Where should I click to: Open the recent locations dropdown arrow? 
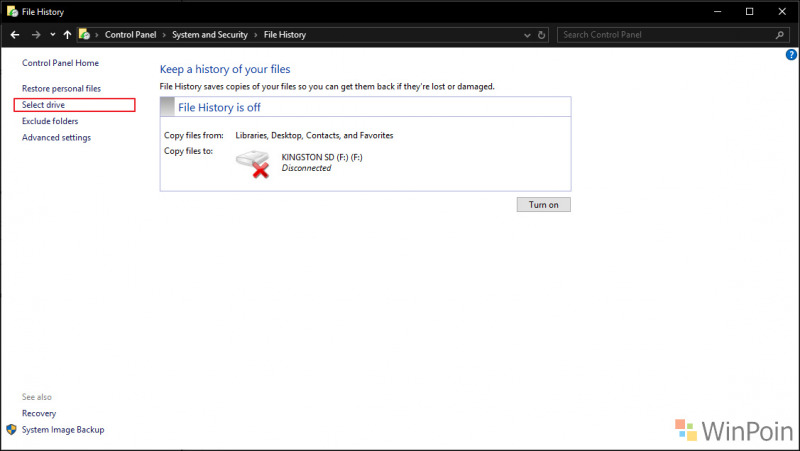[53, 35]
